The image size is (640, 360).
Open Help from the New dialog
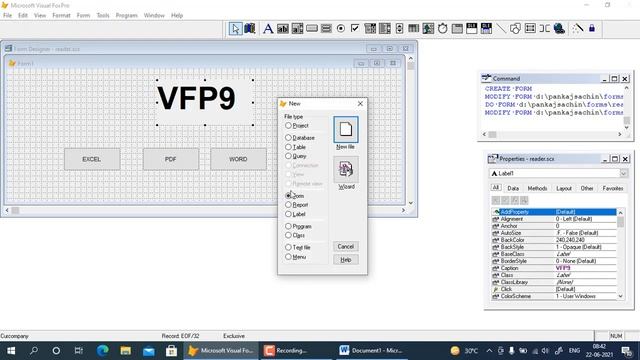coord(346,260)
